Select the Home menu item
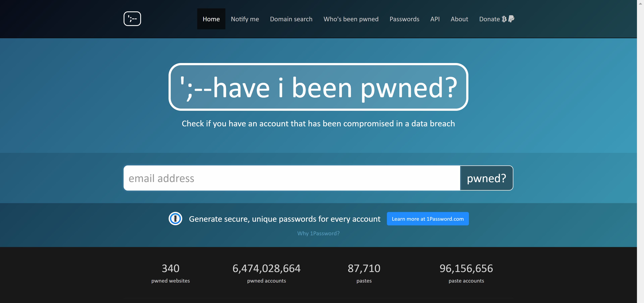The width and height of the screenshot is (644, 303). [211, 19]
